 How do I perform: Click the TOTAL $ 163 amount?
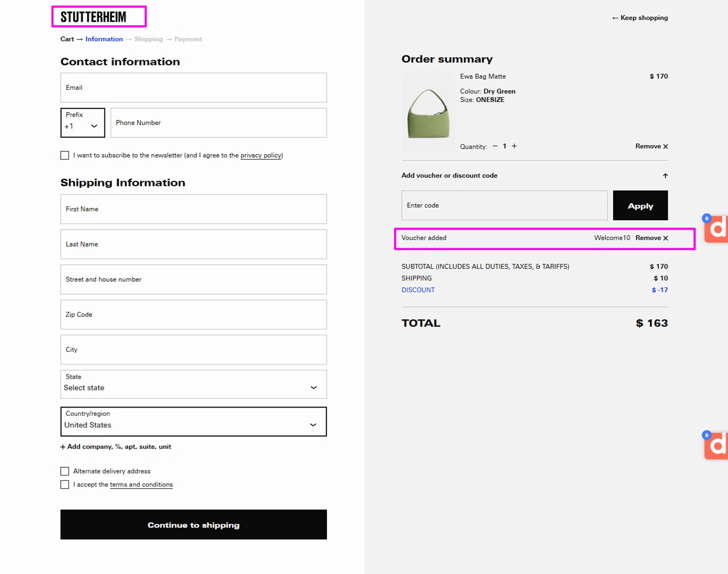tap(652, 323)
